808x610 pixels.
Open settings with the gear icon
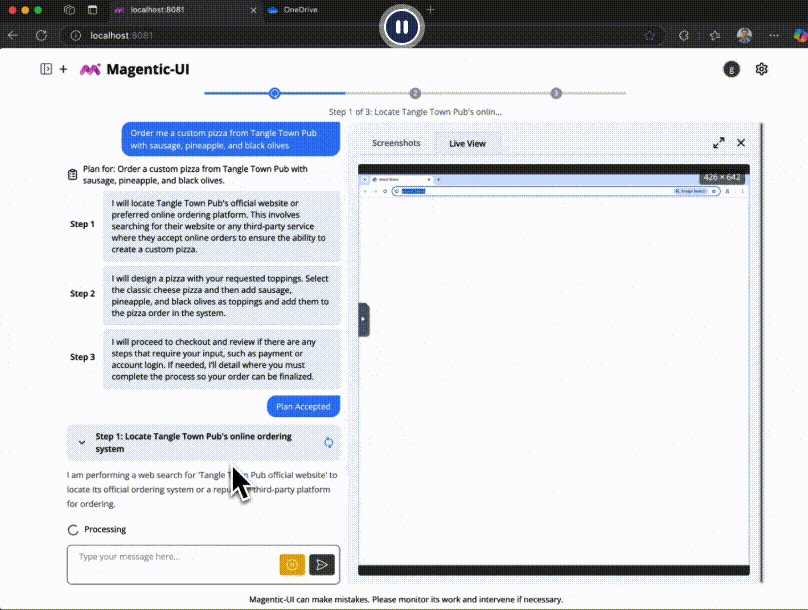pos(761,69)
